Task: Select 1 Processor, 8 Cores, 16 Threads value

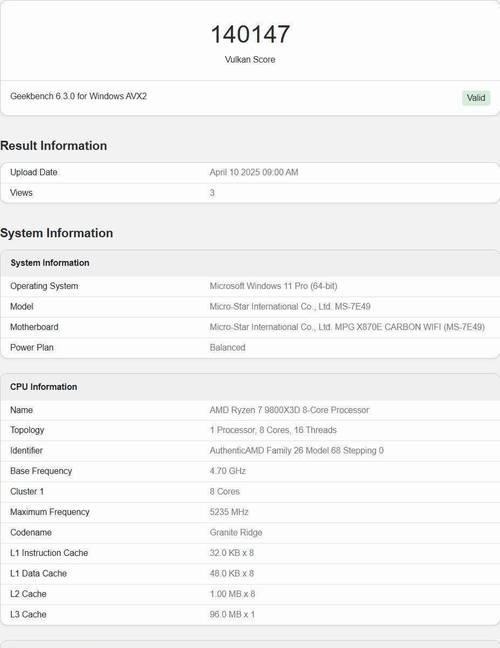Action: point(273,430)
